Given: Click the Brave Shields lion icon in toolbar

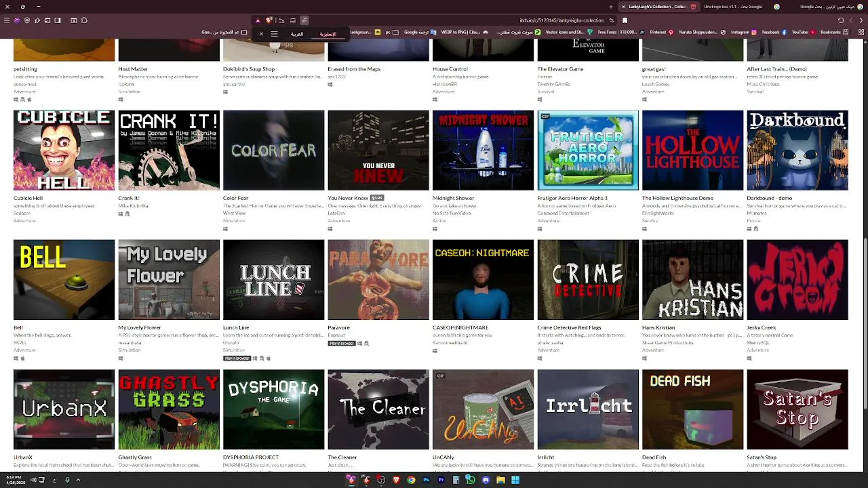Looking at the screenshot, I should point(269,20).
